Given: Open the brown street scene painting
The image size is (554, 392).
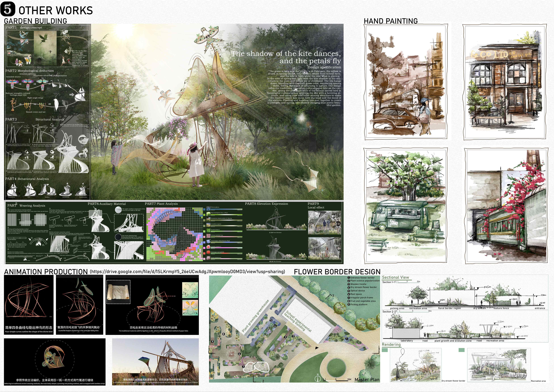Looking at the screenshot, I should point(406,82).
